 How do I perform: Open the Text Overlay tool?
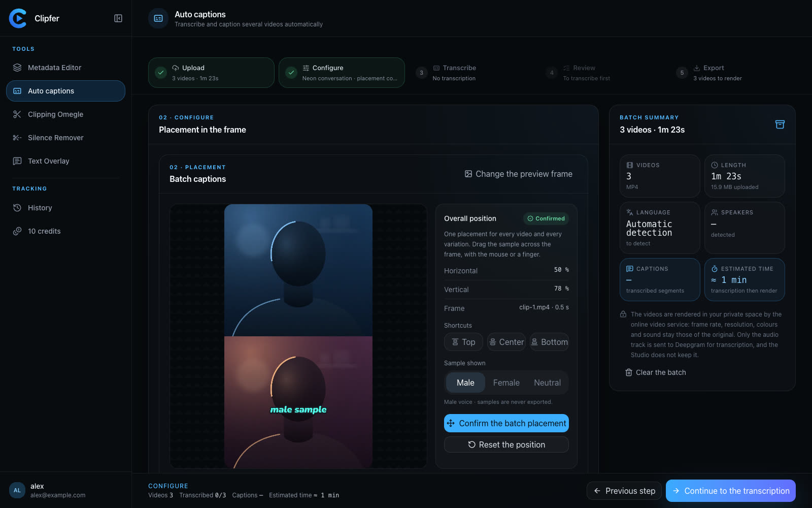click(65, 161)
